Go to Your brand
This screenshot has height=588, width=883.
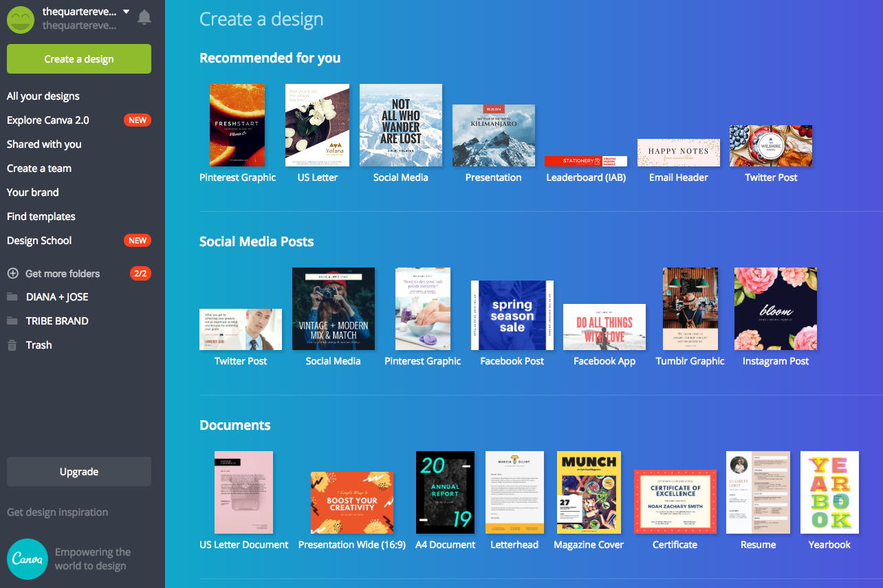(33, 193)
